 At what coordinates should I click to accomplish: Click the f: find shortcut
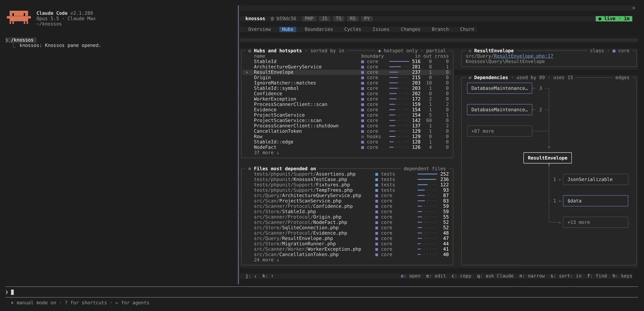pos(597,276)
